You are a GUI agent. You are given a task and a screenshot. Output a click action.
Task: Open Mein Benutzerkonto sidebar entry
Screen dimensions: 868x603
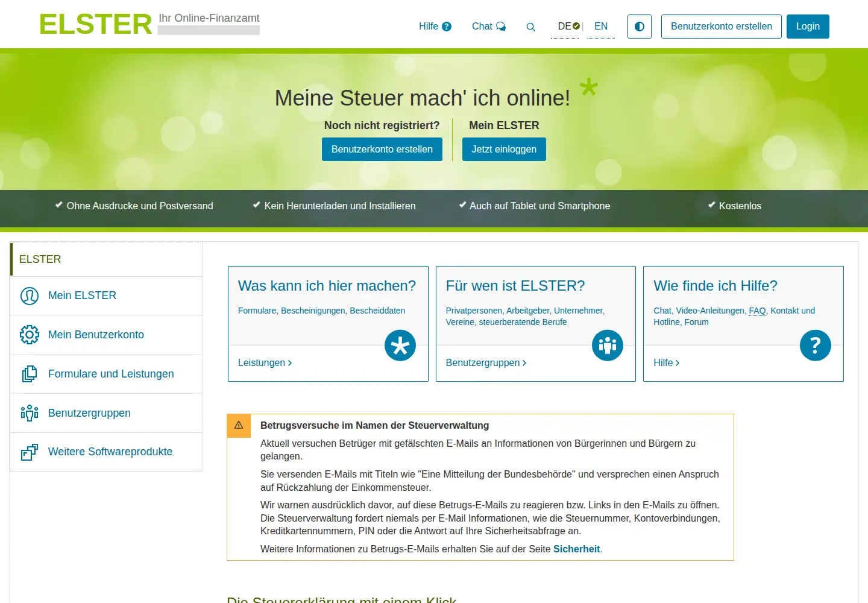106,335
